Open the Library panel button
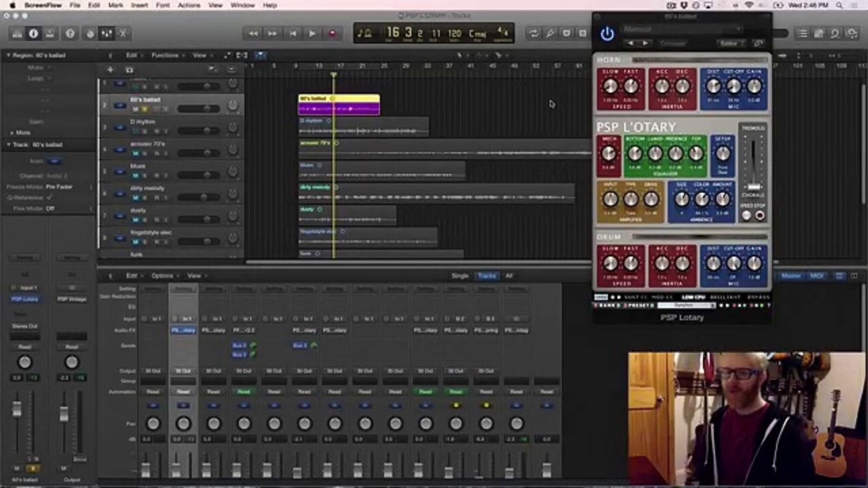The width and height of the screenshot is (868, 488). (x=17, y=33)
